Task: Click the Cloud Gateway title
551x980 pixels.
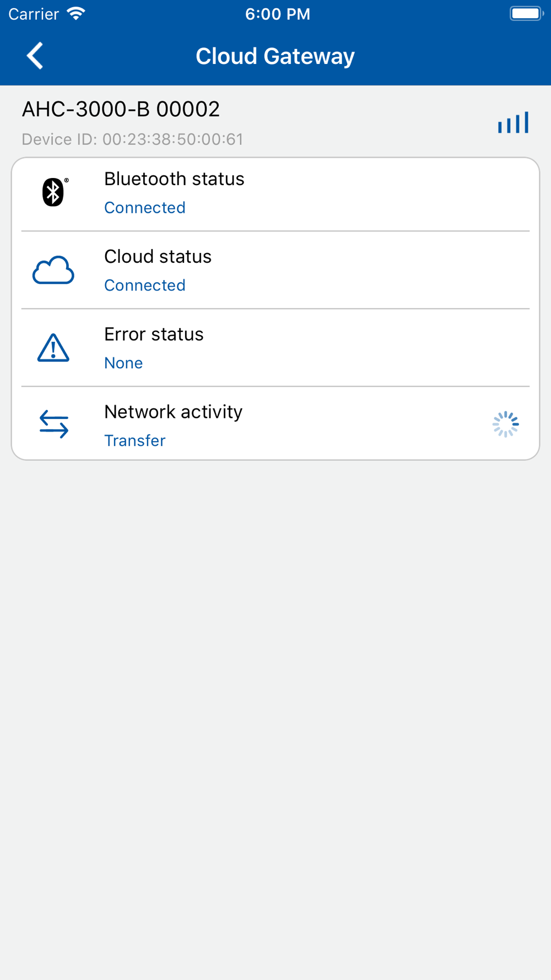Action: (275, 56)
